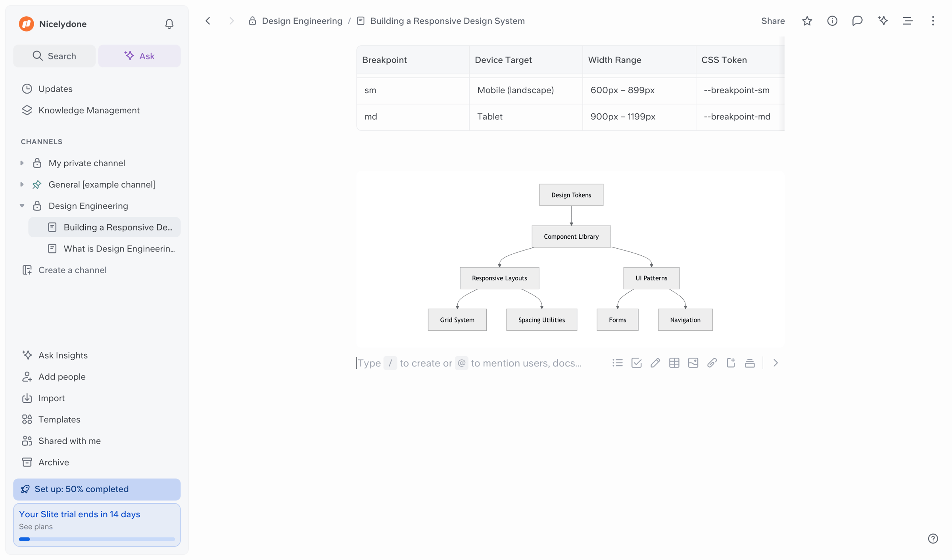Screen dimensions: 952x560
Task: Show more editor toolbar options arrow
Action: (775, 363)
